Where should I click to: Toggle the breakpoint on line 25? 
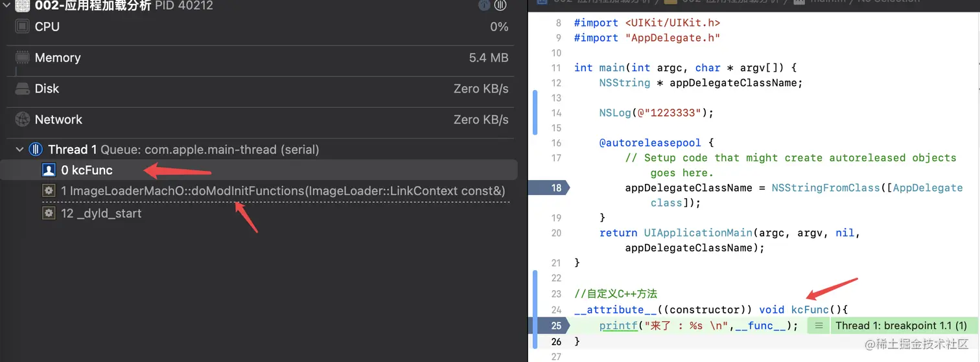click(x=551, y=326)
